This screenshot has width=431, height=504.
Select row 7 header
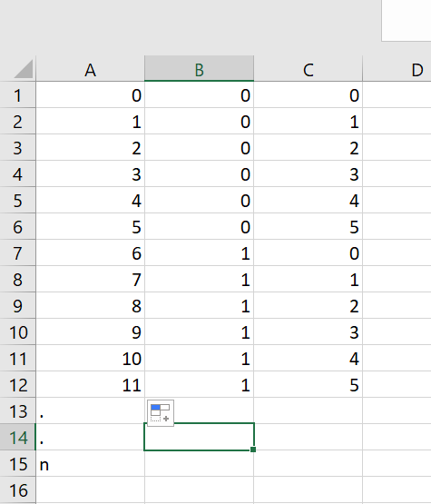[17, 253]
